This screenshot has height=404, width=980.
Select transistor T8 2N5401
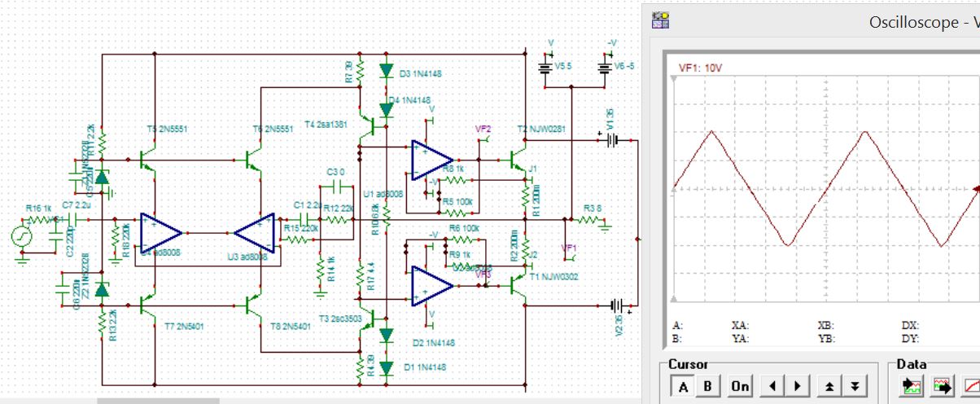coord(254,305)
